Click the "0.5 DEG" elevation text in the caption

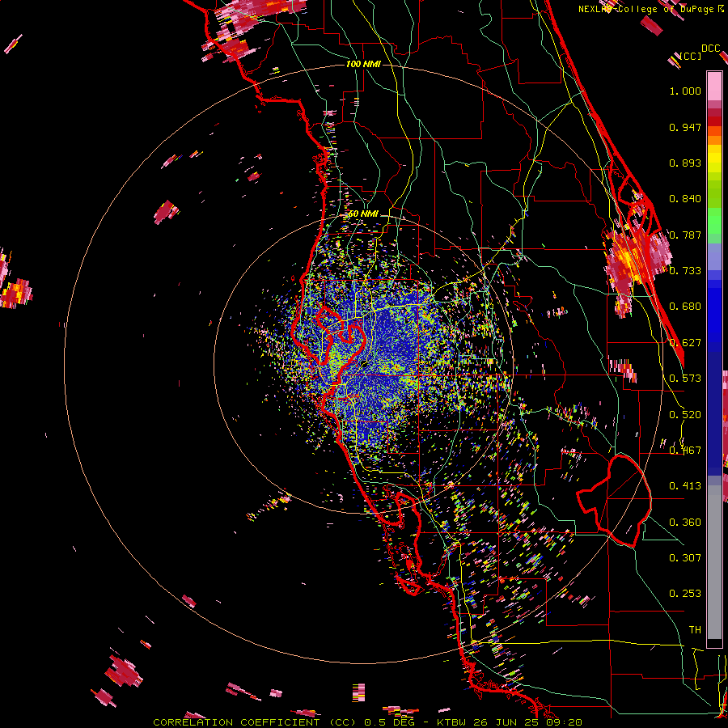click(388, 722)
